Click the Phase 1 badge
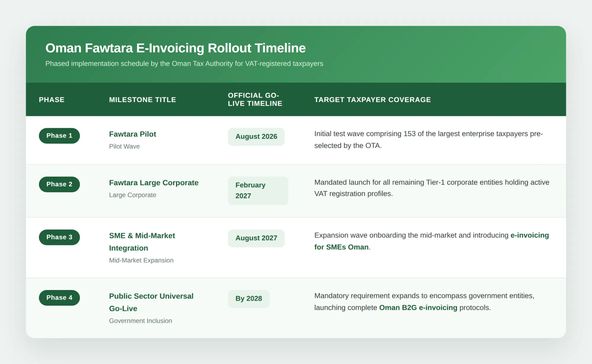Screen dimensions: 592x364 [x=59, y=136]
